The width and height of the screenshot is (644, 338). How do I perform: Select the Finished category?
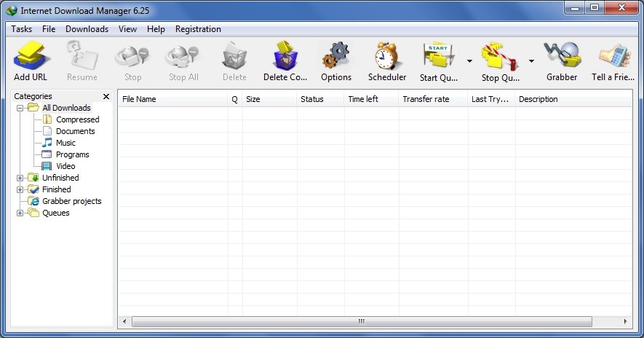57,189
